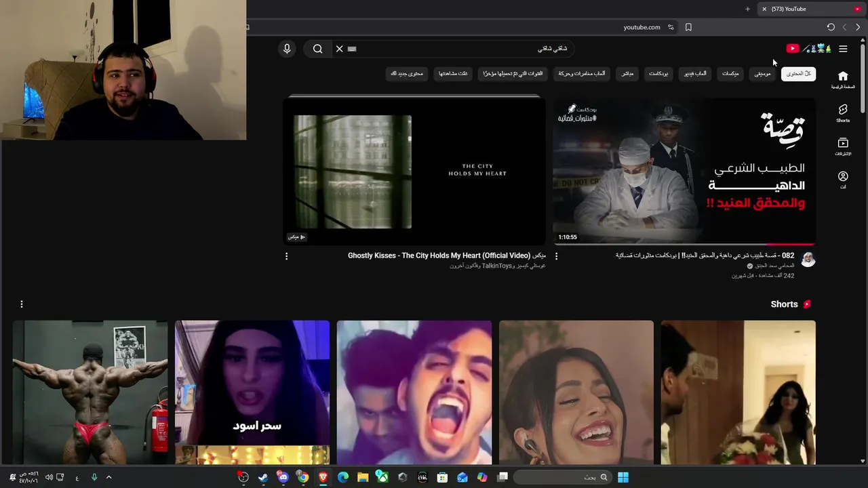Open the Short of man shouting
Screen dimensions: 868x488
click(x=414, y=392)
